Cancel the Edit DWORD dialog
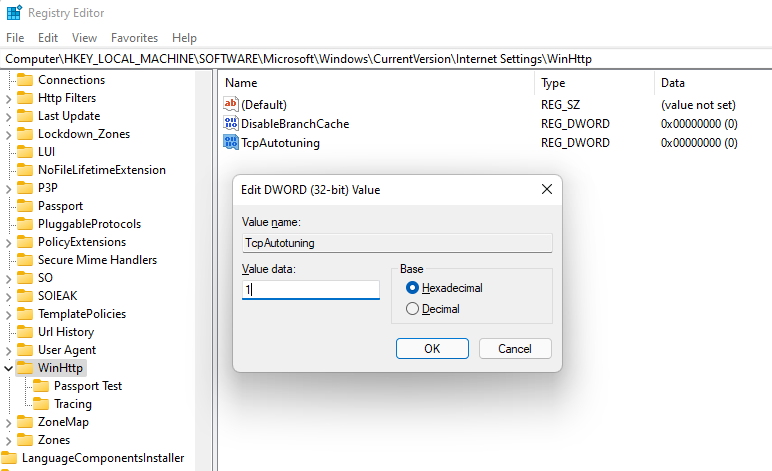The width and height of the screenshot is (772, 471). click(x=515, y=349)
